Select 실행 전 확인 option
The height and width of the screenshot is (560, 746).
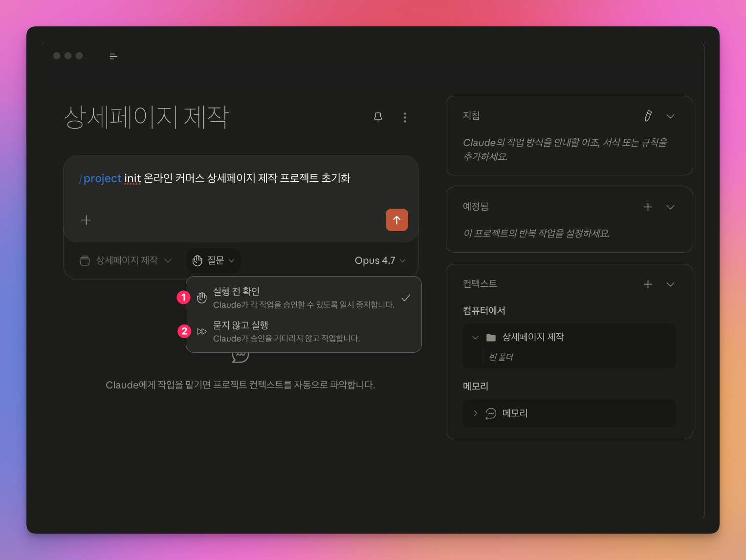click(x=304, y=297)
